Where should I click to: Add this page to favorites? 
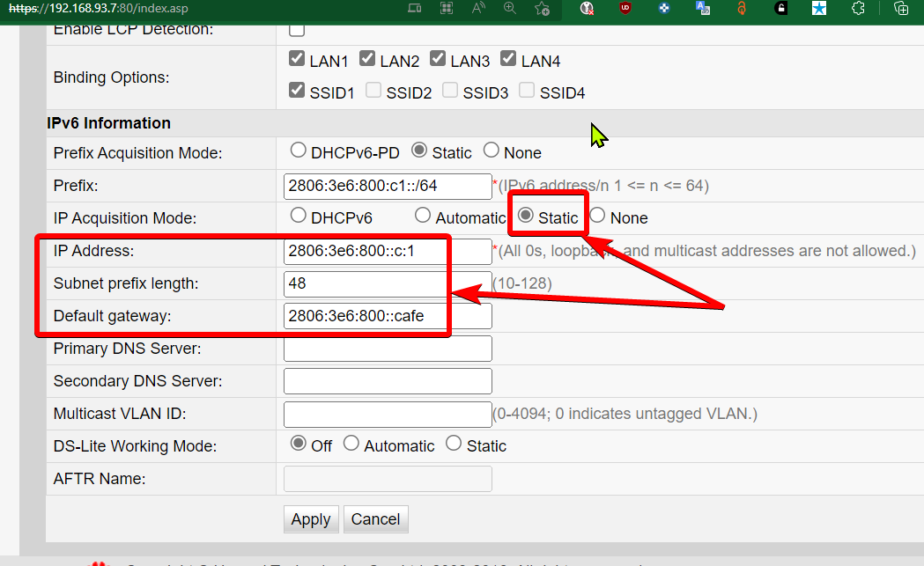[542, 9]
